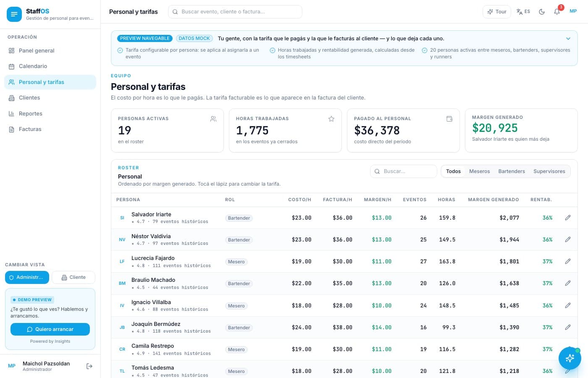Edit Ignacio Villalba's rate pencil icon

click(x=568, y=305)
